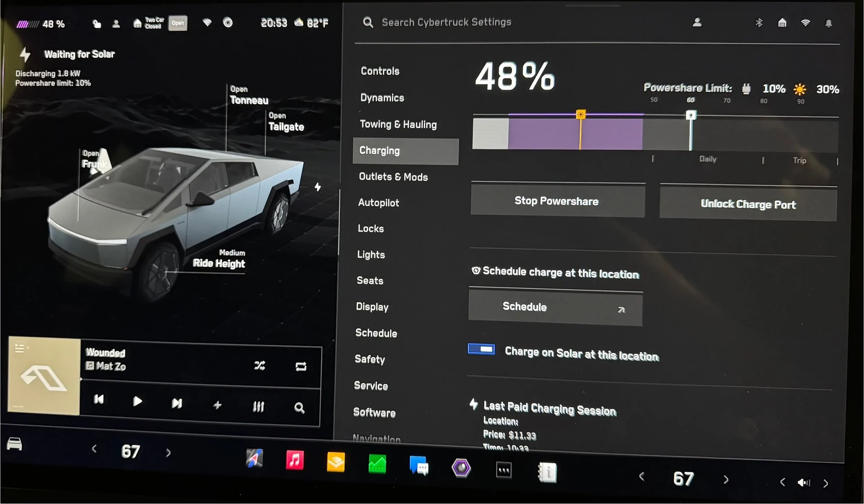
Task: Play the song Wounded
Action: pyautogui.click(x=137, y=401)
